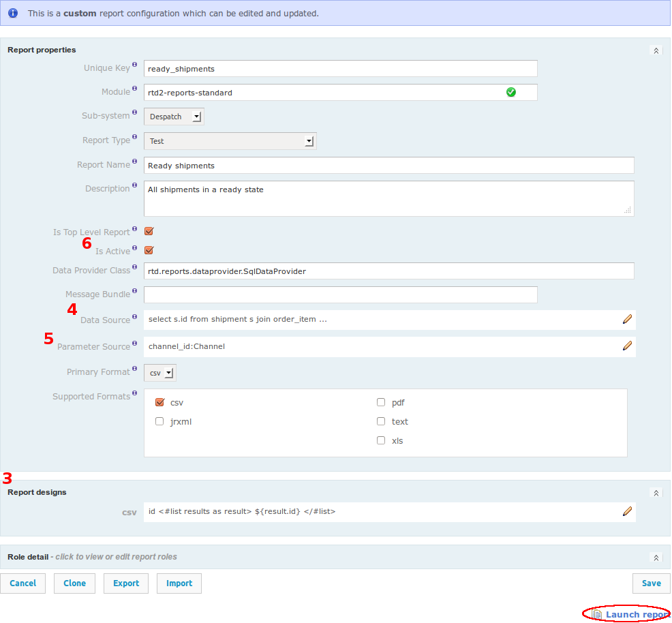Expand the Role detail section
Image resolution: width=672 pixels, height=623 pixels.
(656, 557)
